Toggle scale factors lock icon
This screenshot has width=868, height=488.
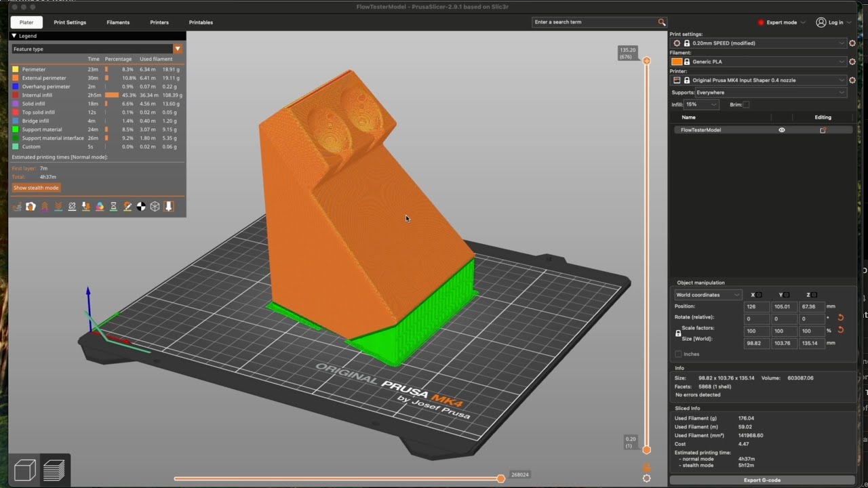[x=677, y=333]
